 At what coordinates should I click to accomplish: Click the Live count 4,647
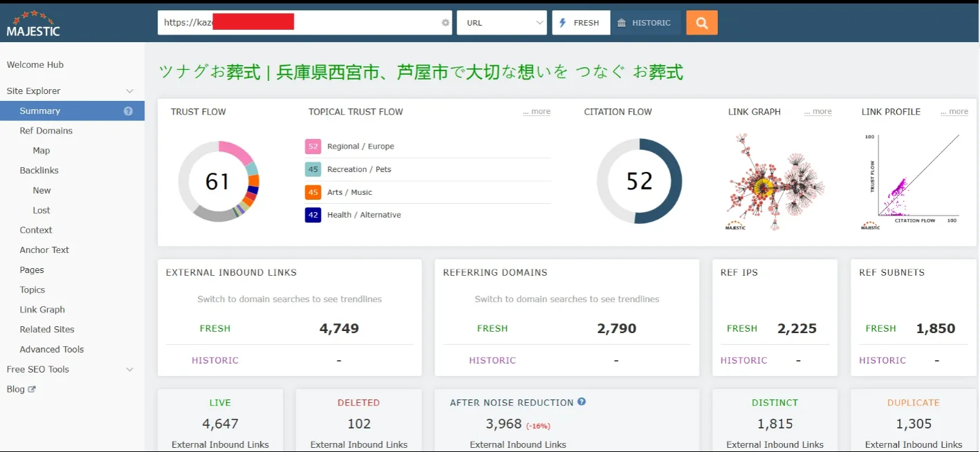click(x=220, y=424)
